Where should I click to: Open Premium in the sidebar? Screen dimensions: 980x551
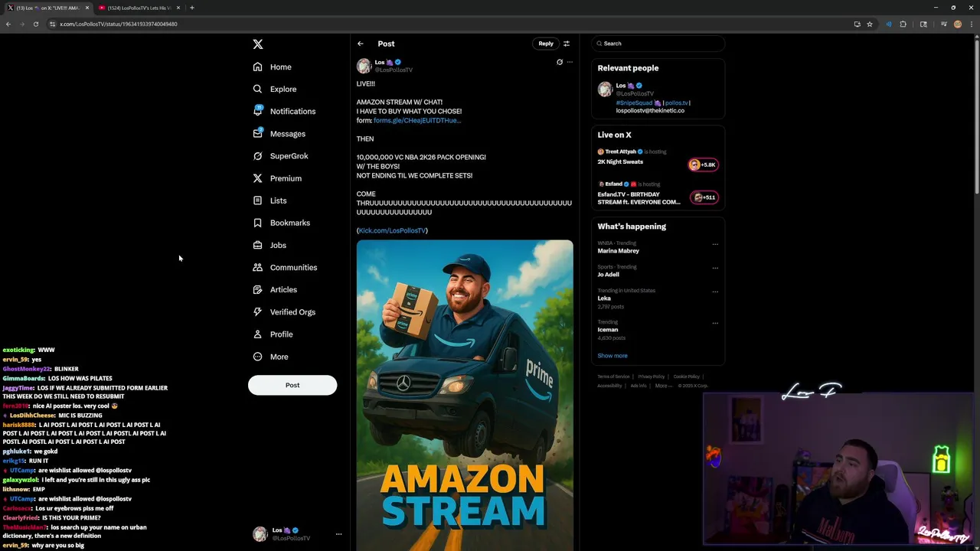pyautogui.click(x=277, y=178)
